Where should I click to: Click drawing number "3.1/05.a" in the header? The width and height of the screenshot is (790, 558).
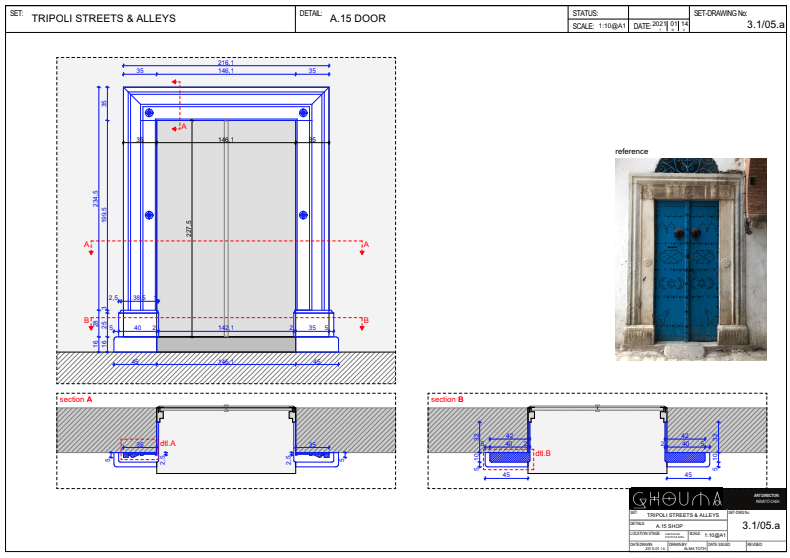765,24
